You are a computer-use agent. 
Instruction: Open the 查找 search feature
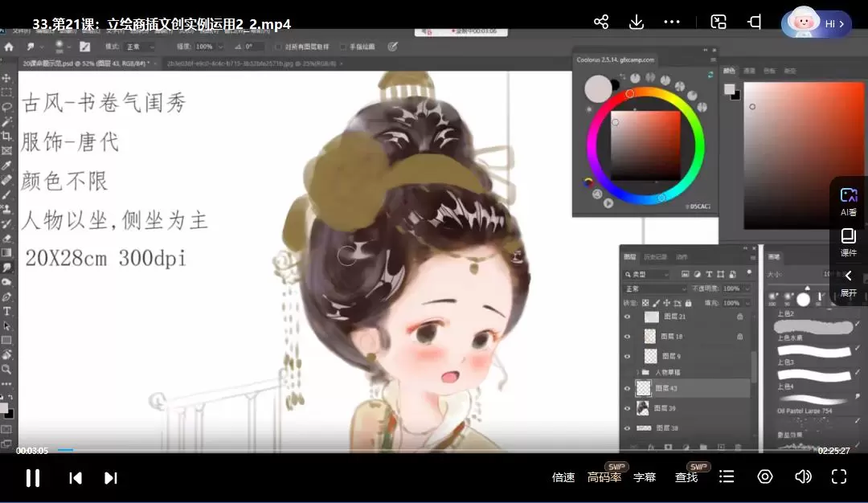click(x=686, y=477)
